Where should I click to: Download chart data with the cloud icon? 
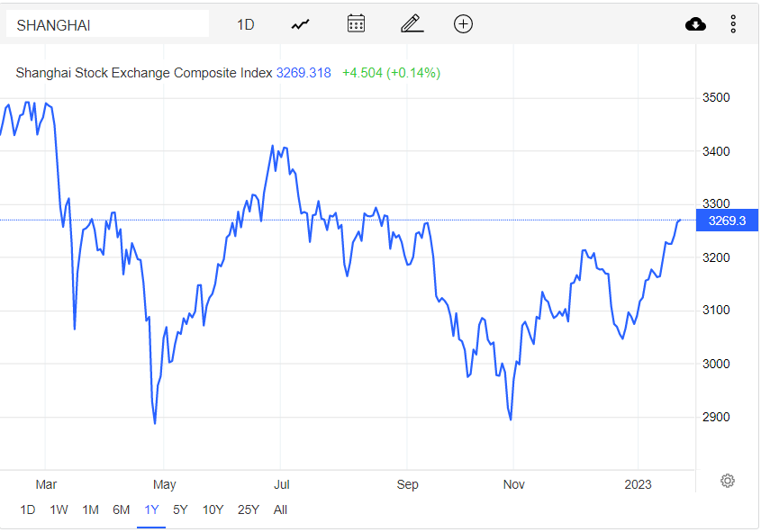tap(695, 24)
